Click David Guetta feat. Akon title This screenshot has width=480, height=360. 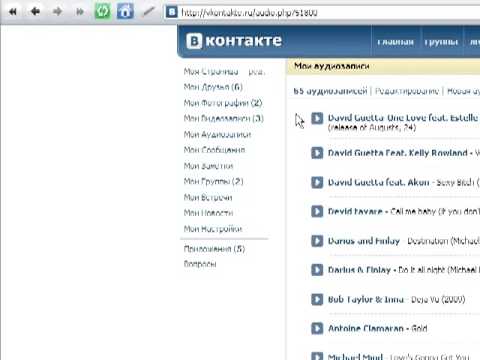pos(379,182)
